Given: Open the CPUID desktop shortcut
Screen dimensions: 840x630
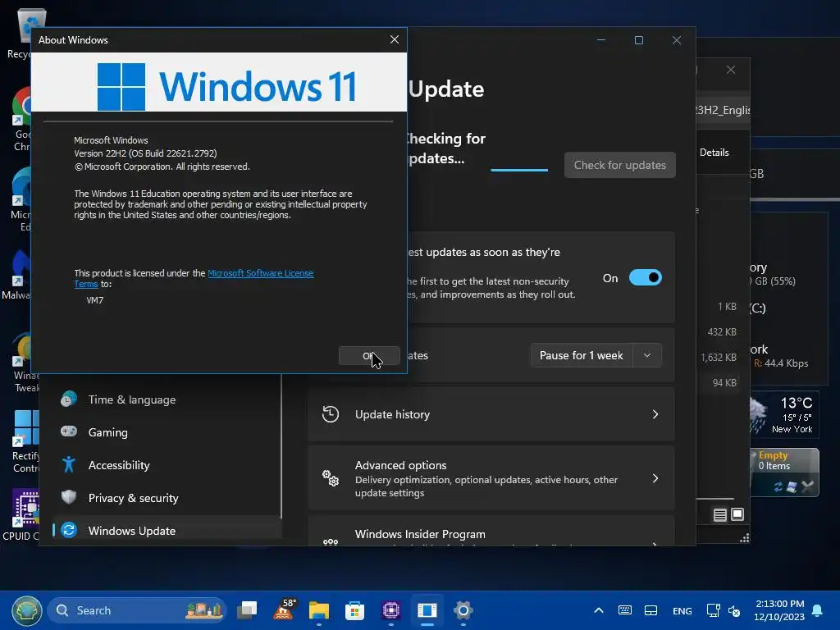Looking at the screenshot, I should click(x=21, y=515).
